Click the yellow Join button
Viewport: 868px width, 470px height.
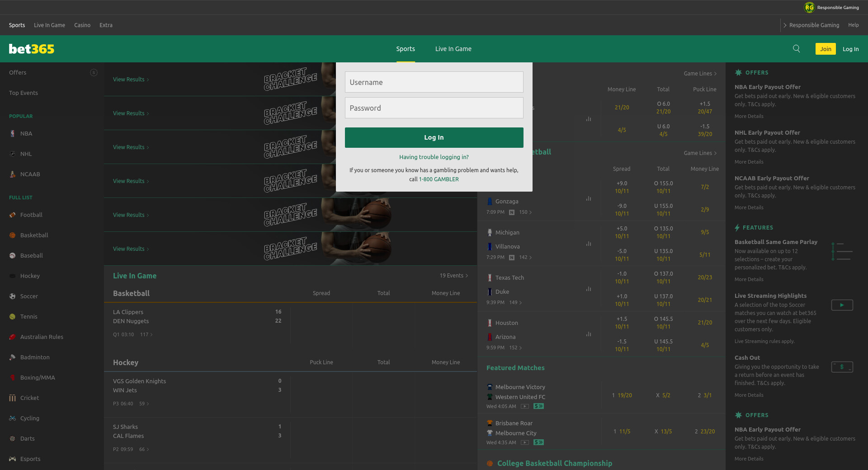(825, 49)
